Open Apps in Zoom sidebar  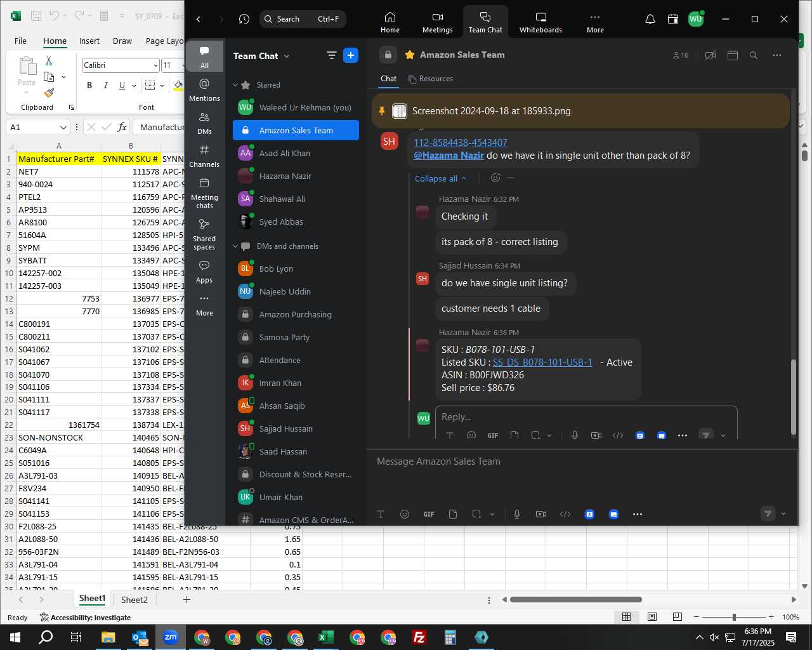(204, 271)
